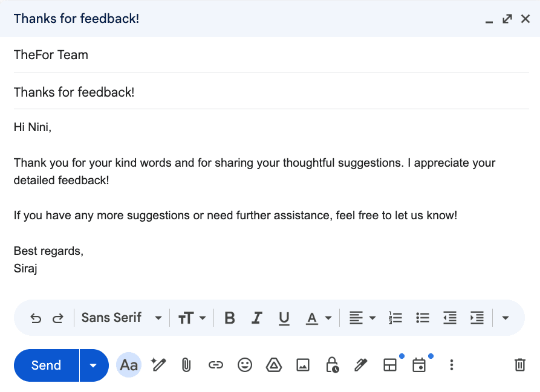Viewport: 540px width, 392px height.
Task: Open the text alignment menu
Action: (x=362, y=318)
